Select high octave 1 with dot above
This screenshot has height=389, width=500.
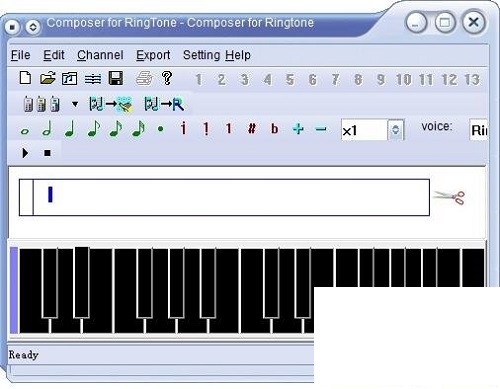coord(183,128)
